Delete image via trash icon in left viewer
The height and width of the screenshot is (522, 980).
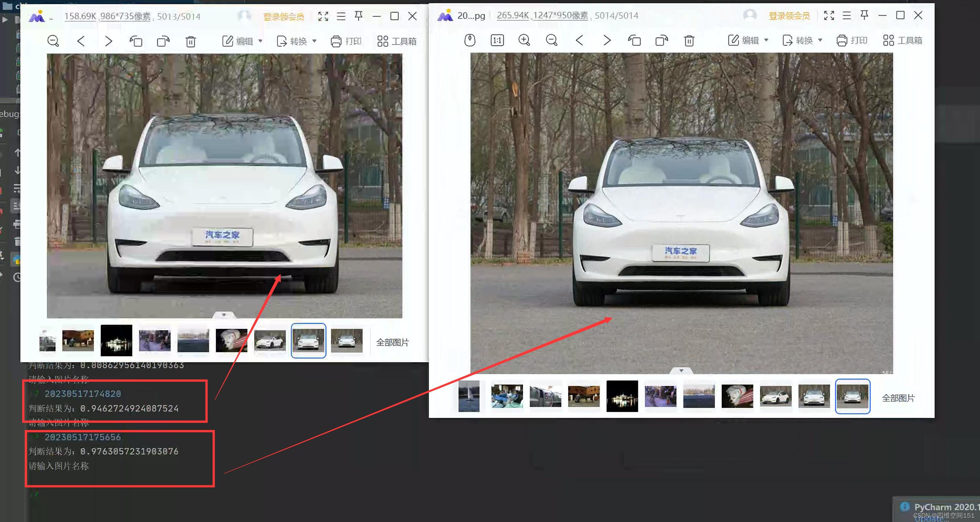[191, 41]
